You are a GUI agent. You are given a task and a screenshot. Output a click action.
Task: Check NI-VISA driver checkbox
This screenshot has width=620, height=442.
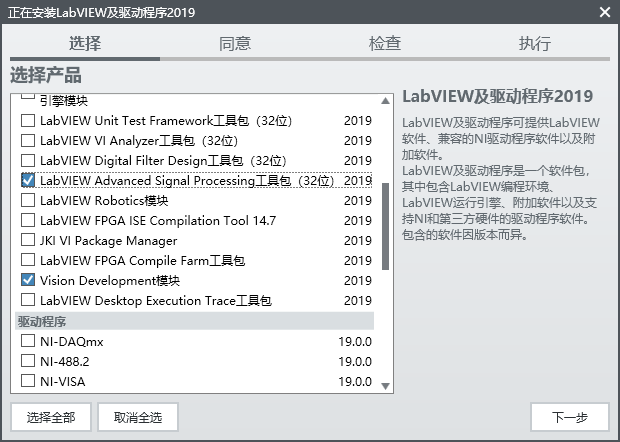tap(28, 381)
